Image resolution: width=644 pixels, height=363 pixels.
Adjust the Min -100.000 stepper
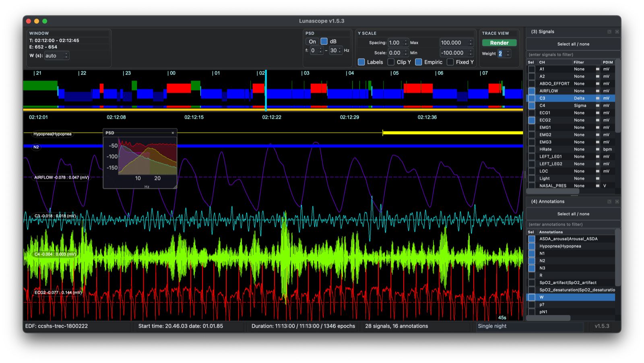pos(471,53)
